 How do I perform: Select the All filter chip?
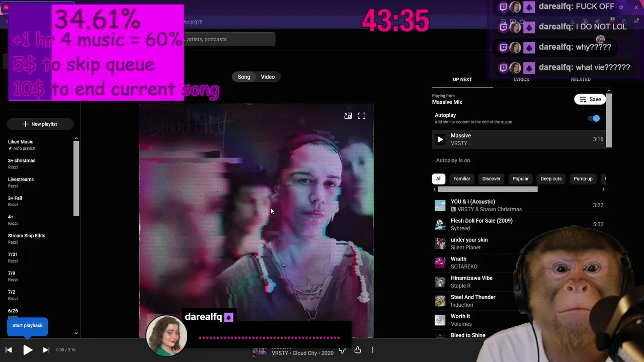pyautogui.click(x=439, y=178)
